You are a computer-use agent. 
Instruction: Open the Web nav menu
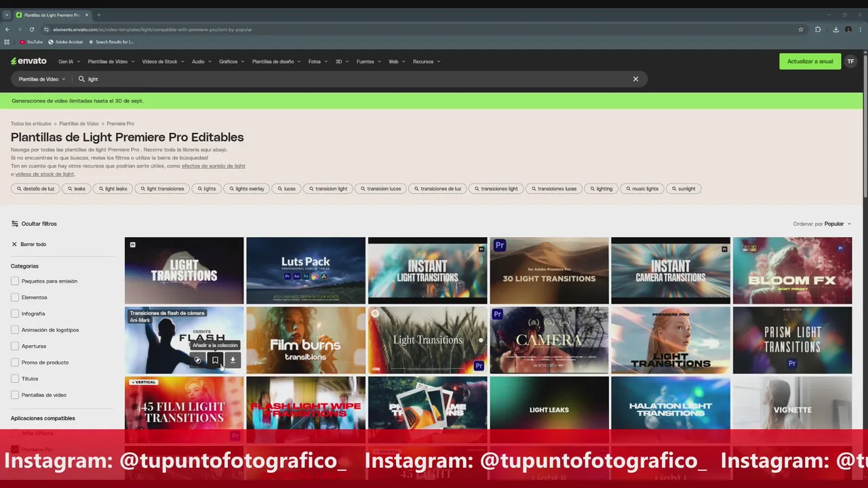397,62
